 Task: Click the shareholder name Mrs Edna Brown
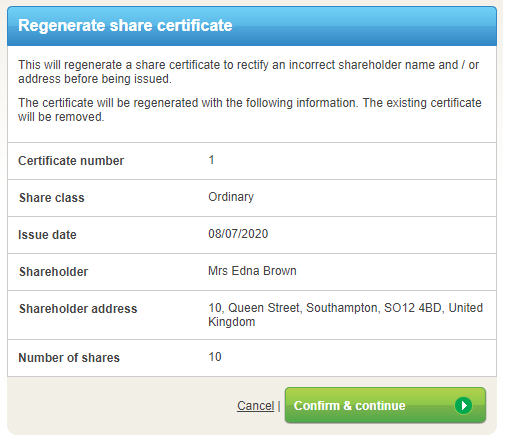pos(252,271)
